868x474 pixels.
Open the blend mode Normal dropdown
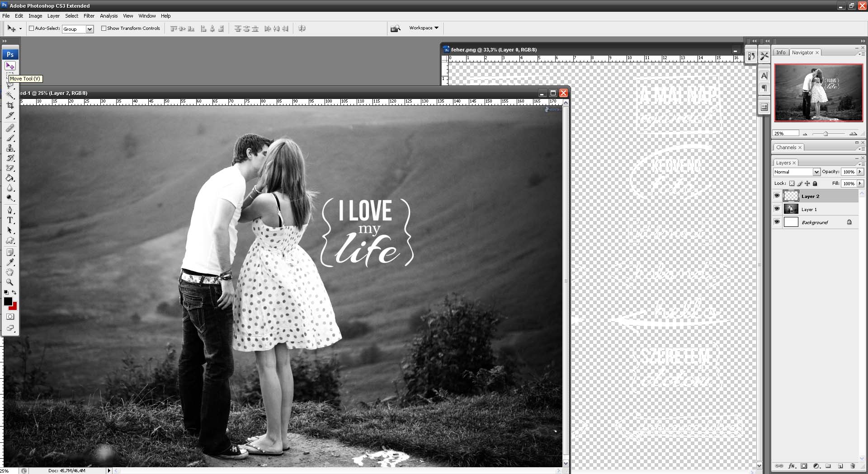797,172
